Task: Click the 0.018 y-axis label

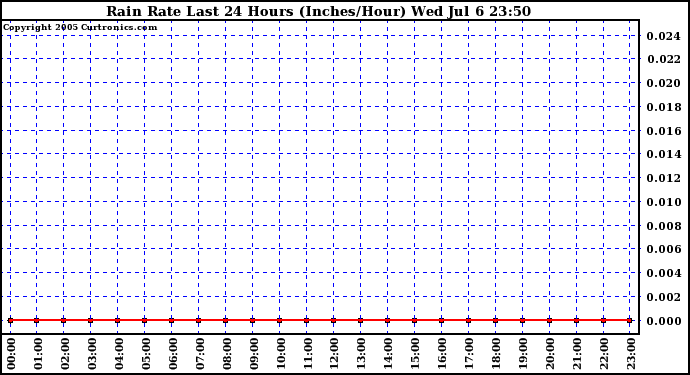Action: pyautogui.click(x=663, y=107)
